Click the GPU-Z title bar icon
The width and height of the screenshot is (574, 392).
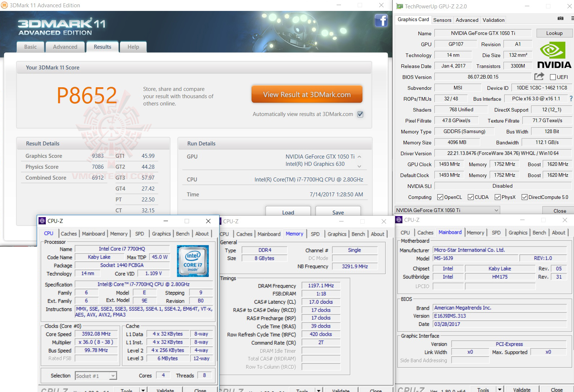[x=400, y=6]
